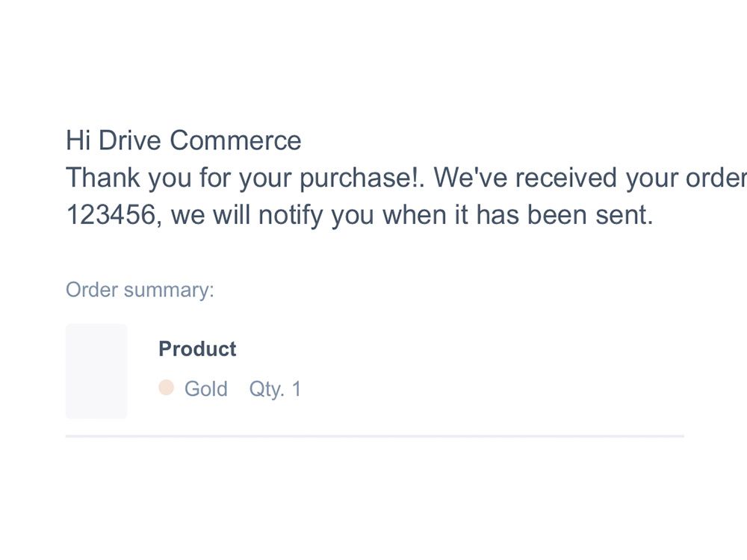Click the horizontal divider below product
This screenshot has width=747, height=560.
tap(375, 436)
